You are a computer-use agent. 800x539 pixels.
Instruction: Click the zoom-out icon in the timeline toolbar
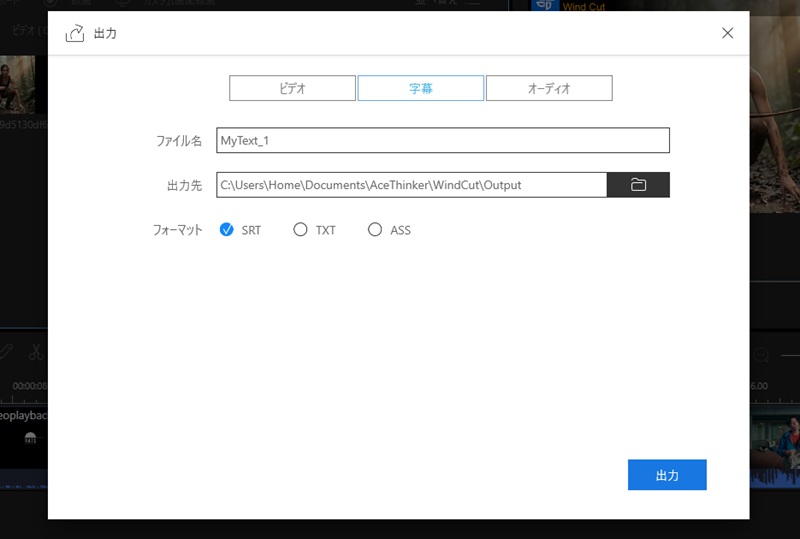tap(761, 355)
